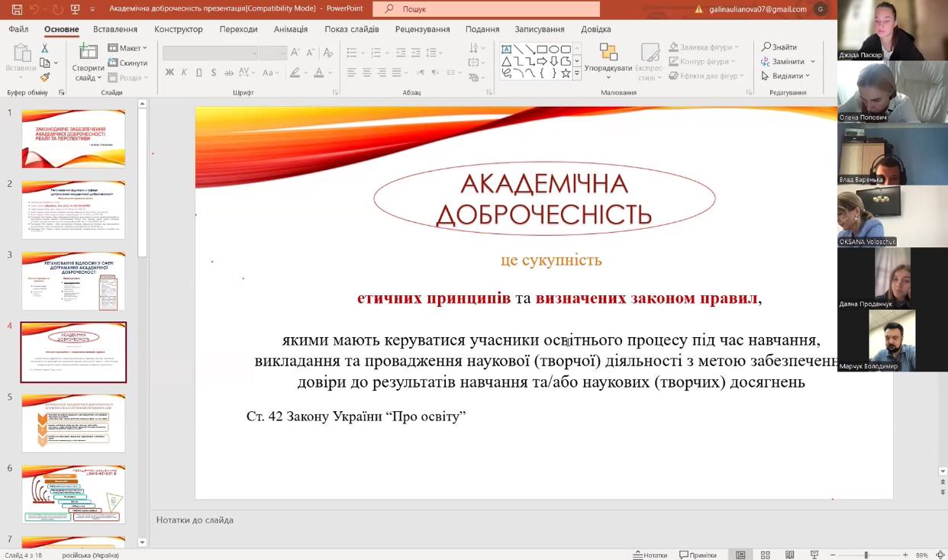Expand the Layout (Макет) dropdown
Viewport: 948px width, 560px height.
(127, 48)
